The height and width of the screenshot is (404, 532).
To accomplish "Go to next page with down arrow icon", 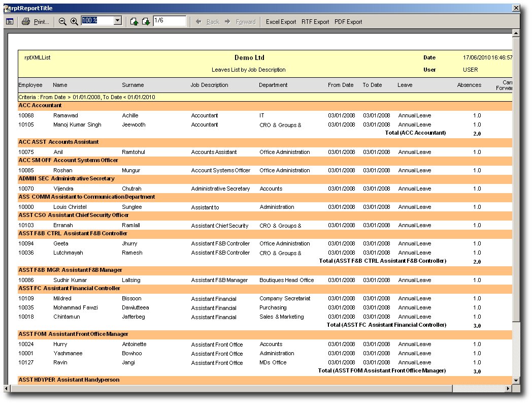I will (x=146, y=21).
